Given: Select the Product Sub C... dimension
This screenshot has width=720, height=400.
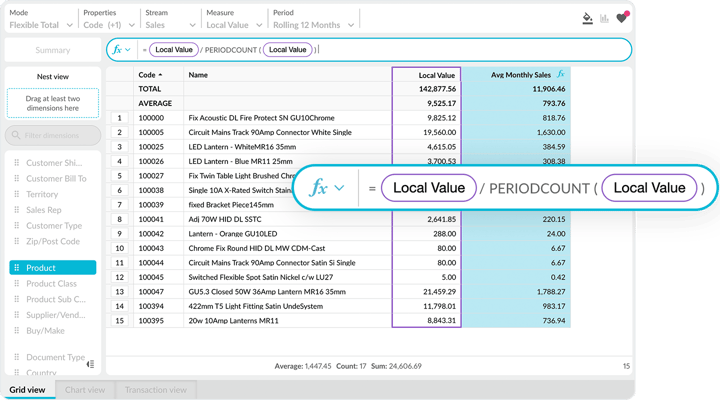Looking at the screenshot, I should 56,299.
